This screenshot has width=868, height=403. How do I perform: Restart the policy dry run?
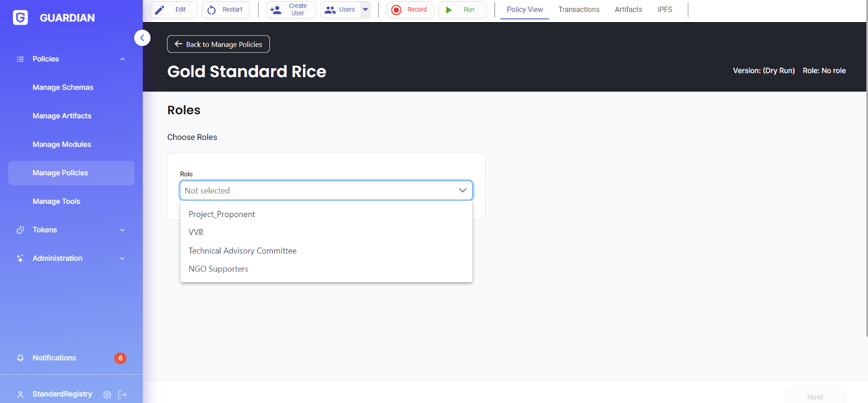226,10
